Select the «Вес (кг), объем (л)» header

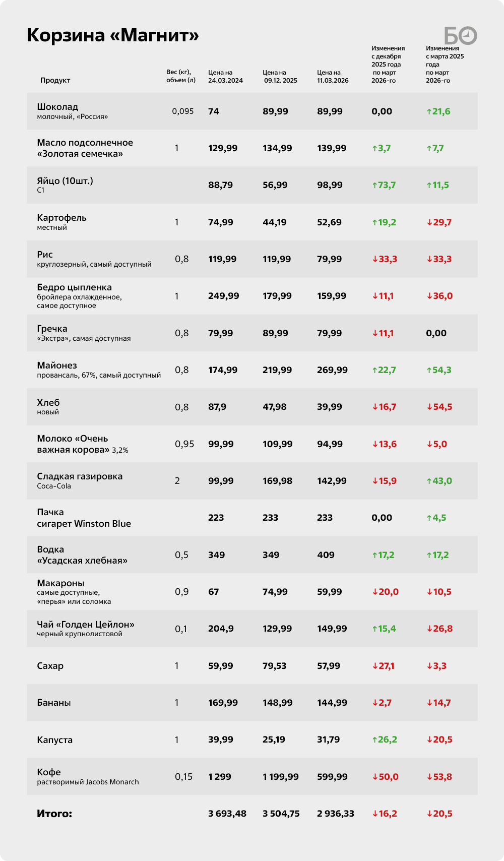point(181,76)
